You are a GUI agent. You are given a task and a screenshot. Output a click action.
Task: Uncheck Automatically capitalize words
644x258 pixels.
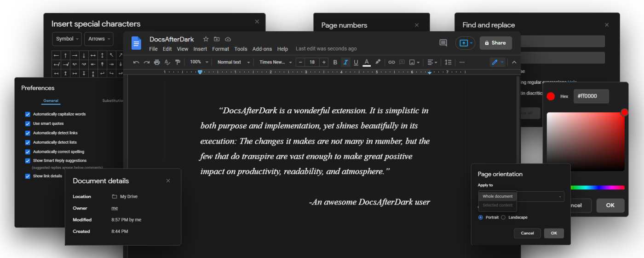point(28,114)
